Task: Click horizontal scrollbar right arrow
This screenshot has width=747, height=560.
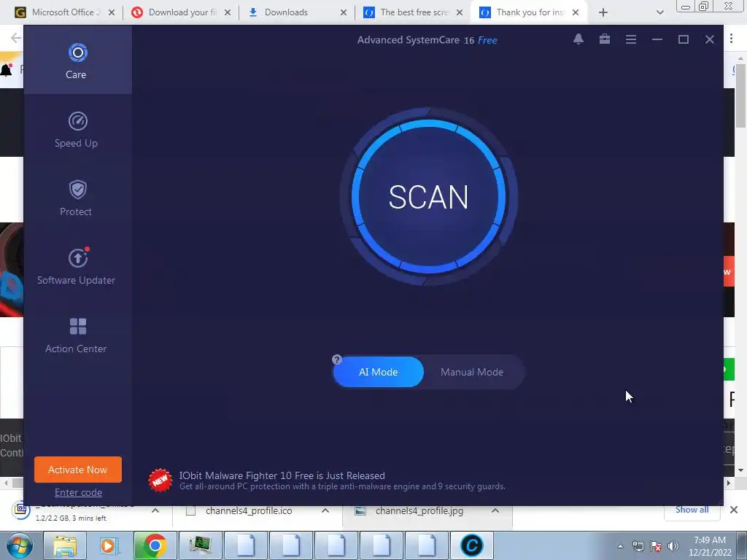Action: pyautogui.click(x=729, y=483)
